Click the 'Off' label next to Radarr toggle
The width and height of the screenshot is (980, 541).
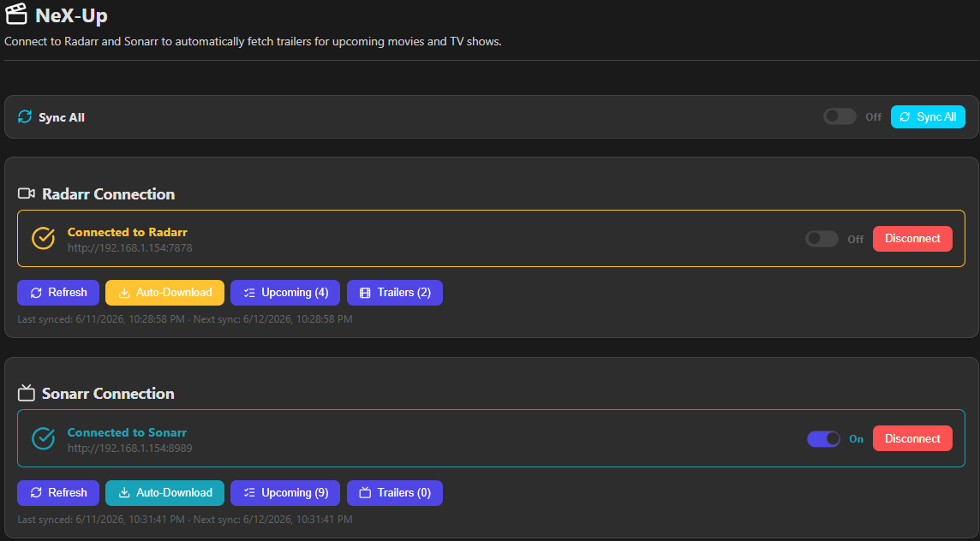point(856,240)
